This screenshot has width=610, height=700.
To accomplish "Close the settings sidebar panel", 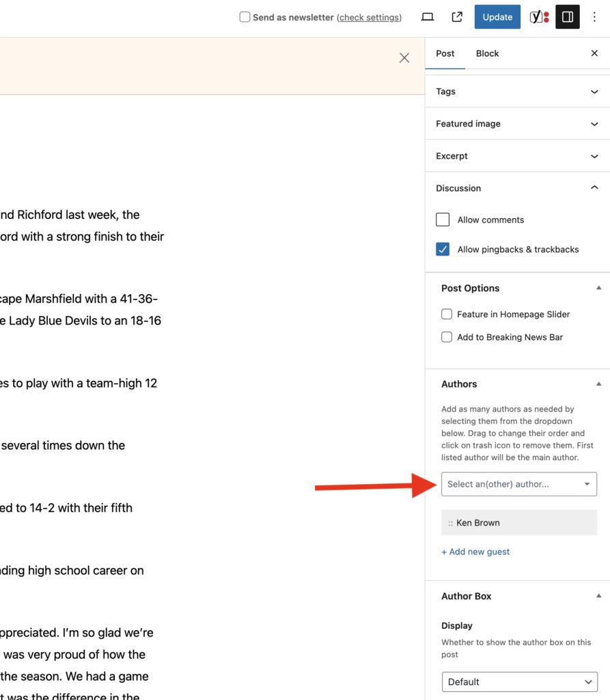I will click(594, 53).
